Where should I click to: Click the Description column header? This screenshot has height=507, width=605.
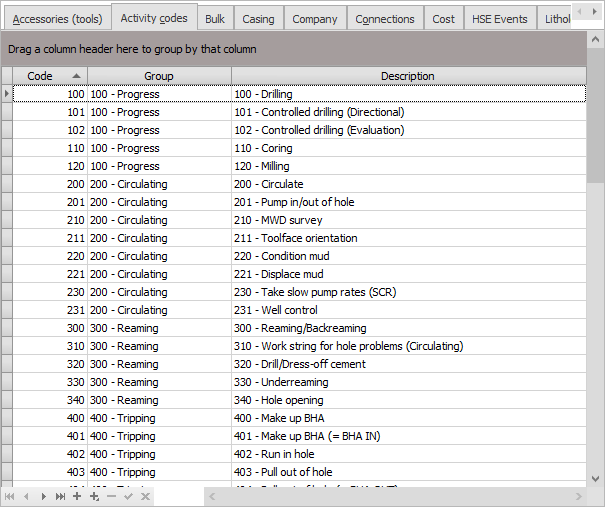(408, 76)
